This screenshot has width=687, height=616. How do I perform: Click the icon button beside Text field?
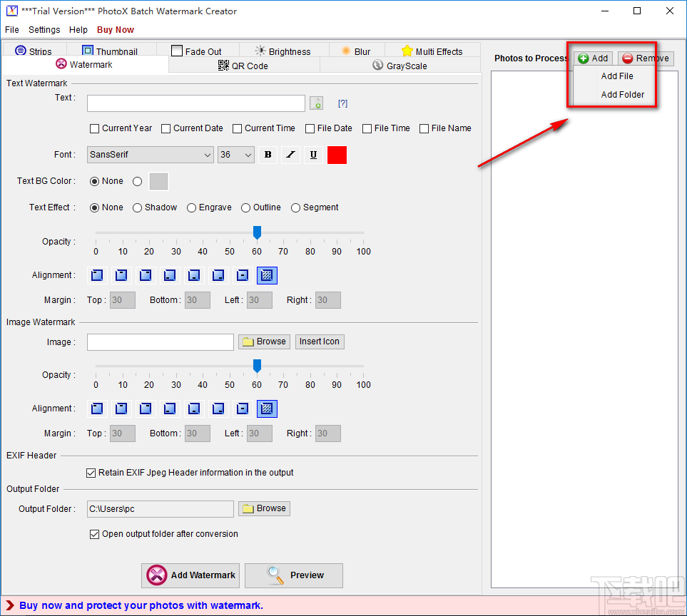[x=316, y=103]
